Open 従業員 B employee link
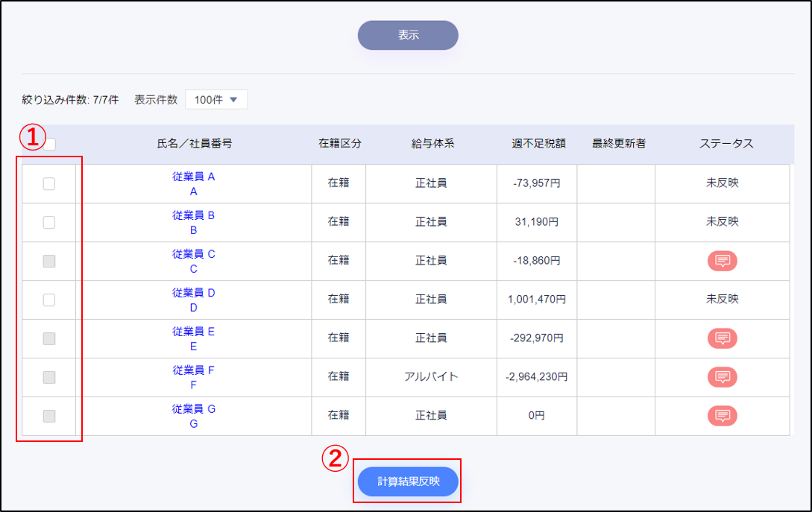Viewport: 812px width, 512px height. (x=194, y=215)
